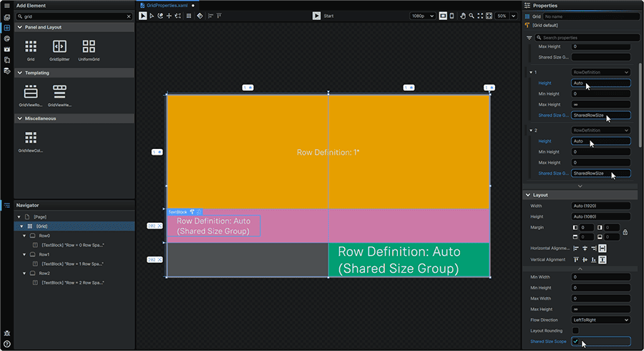644x351 pixels.
Task: Open the color palette sidebar icon
Action: tap(6, 39)
